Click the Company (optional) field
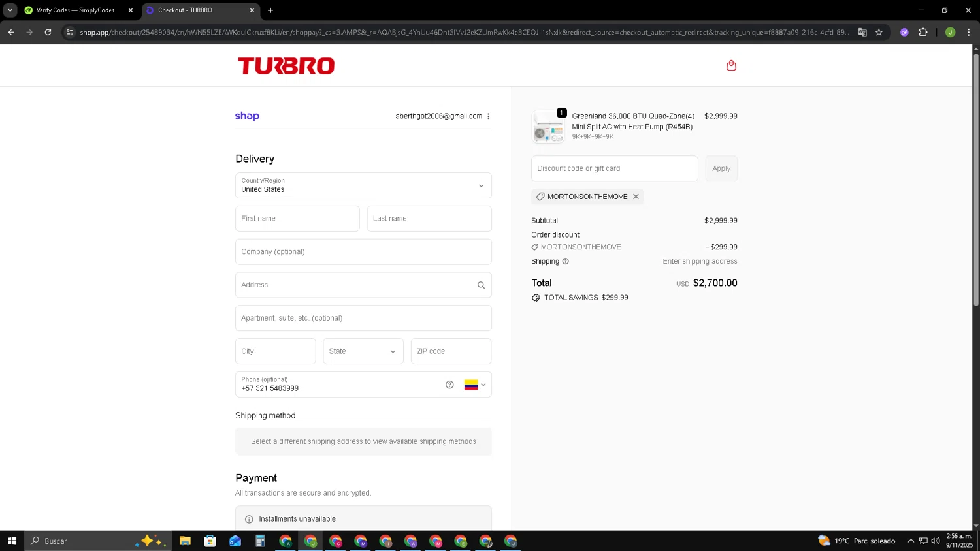Screen dimensions: 980x551 (x=363, y=252)
